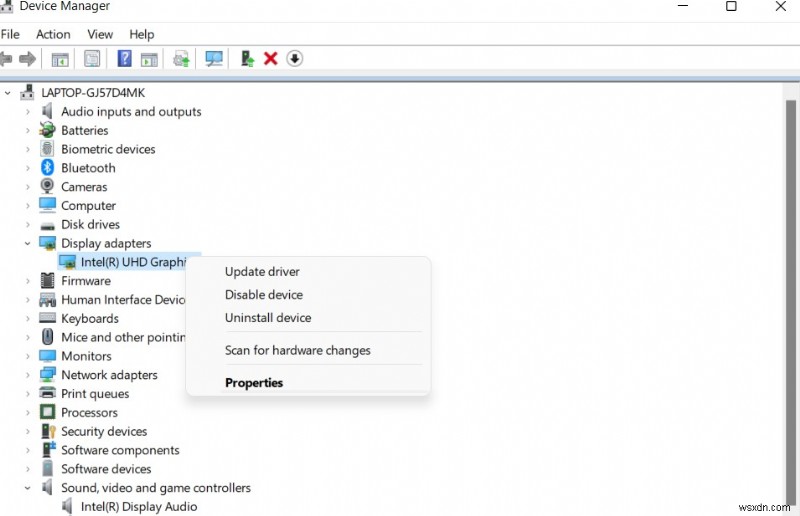Pick Uninstall device from the context menu
The height and width of the screenshot is (516, 800).
coord(267,318)
